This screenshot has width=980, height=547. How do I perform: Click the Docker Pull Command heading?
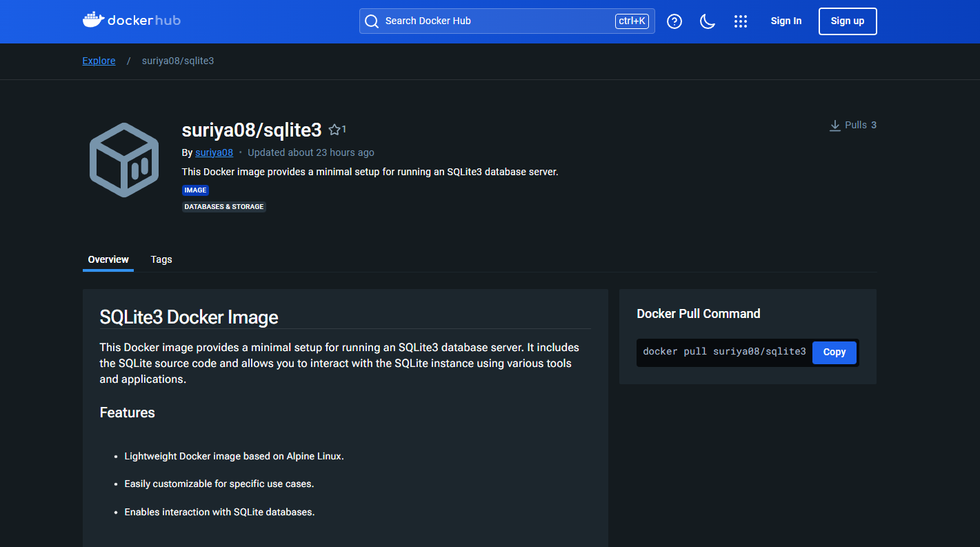click(x=698, y=313)
